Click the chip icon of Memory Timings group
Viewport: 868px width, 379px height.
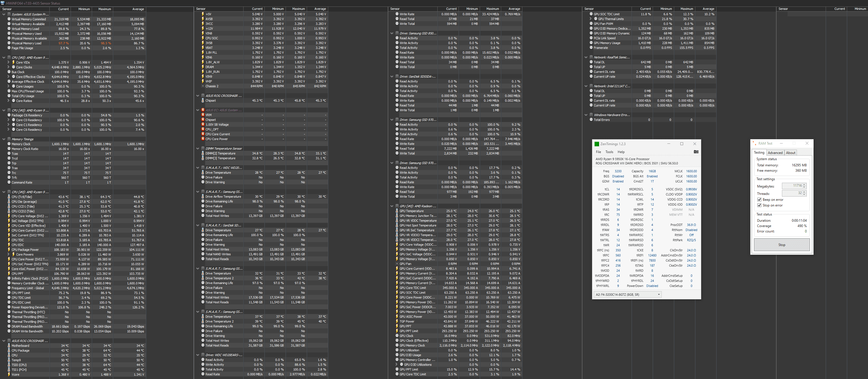coord(9,139)
